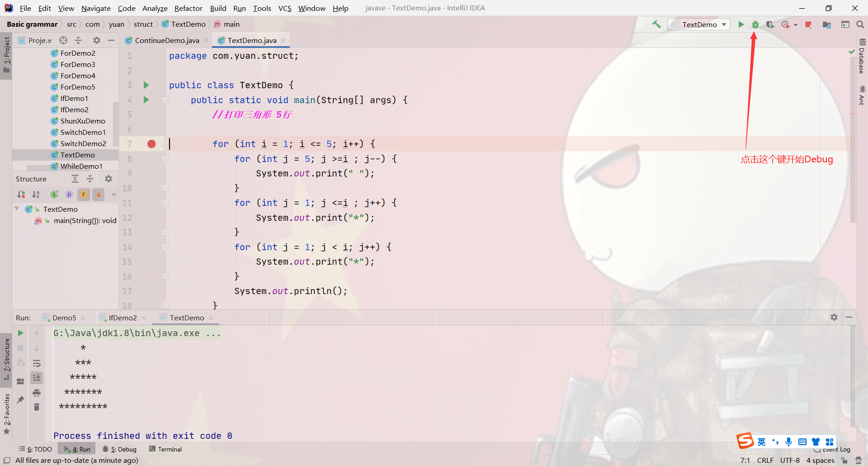Close the TextDemo.java editor tab
868x466 pixels.
283,40
